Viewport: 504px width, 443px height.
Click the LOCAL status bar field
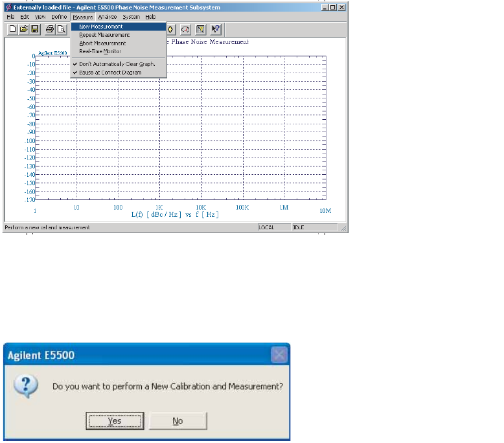274,227
